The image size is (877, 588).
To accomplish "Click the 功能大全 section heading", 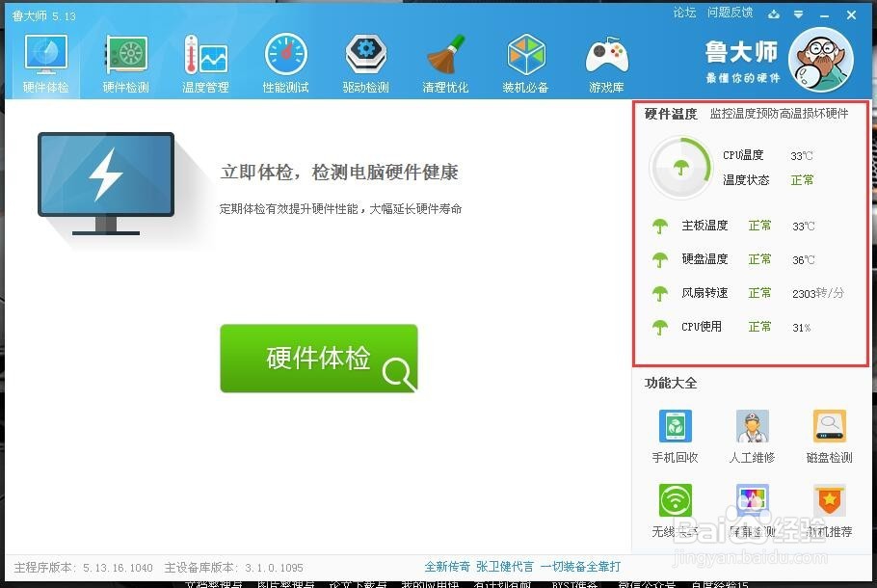I will coord(671,384).
